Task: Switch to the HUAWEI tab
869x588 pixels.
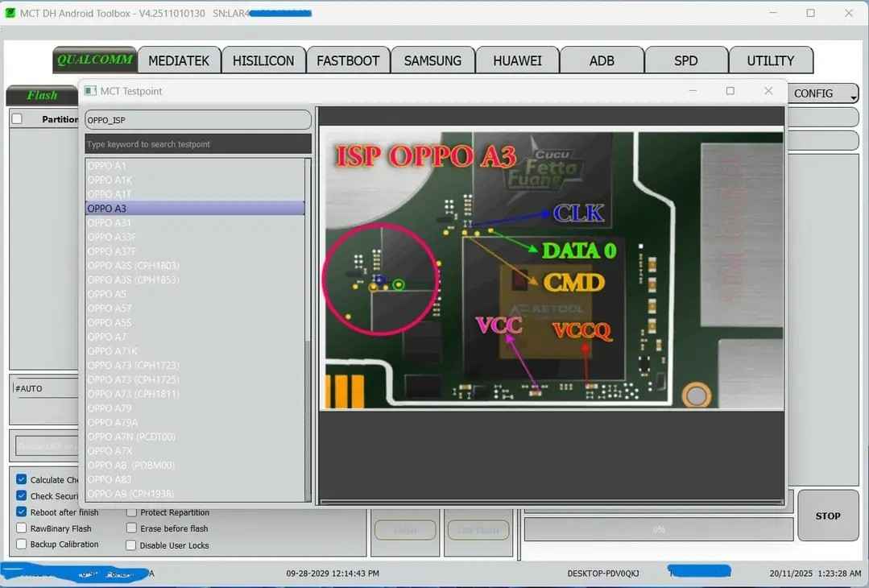Action: click(x=517, y=60)
